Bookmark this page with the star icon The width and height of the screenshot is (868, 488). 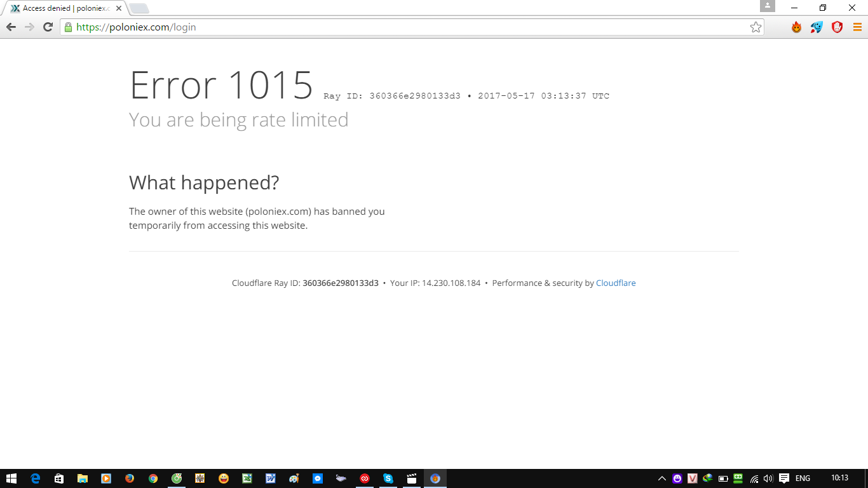[x=756, y=27]
